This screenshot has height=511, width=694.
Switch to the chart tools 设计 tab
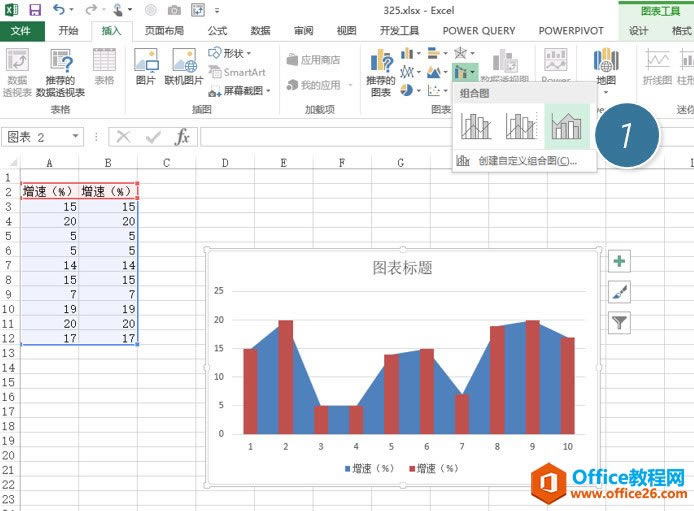click(638, 31)
